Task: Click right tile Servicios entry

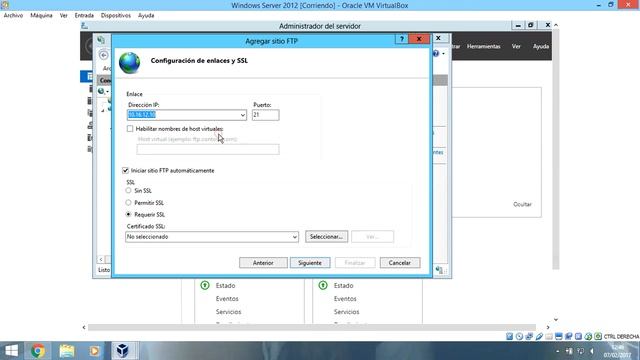Action: pyautogui.click(x=346, y=312)
